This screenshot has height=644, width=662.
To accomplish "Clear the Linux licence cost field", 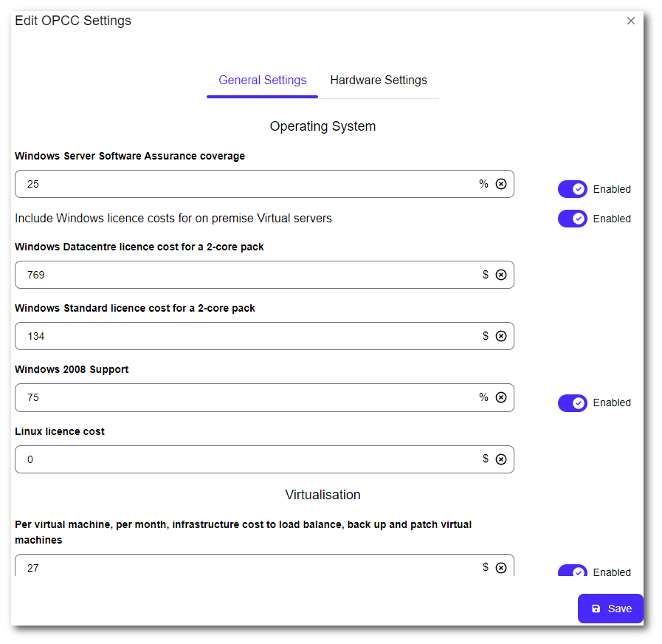I will [501, 459].
